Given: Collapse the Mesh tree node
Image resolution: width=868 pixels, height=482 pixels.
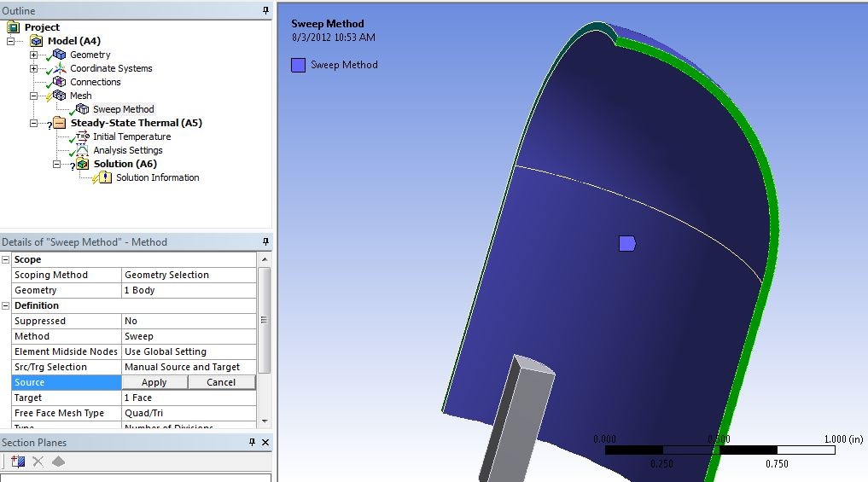Looking at the screenshot, I should 33,96.
